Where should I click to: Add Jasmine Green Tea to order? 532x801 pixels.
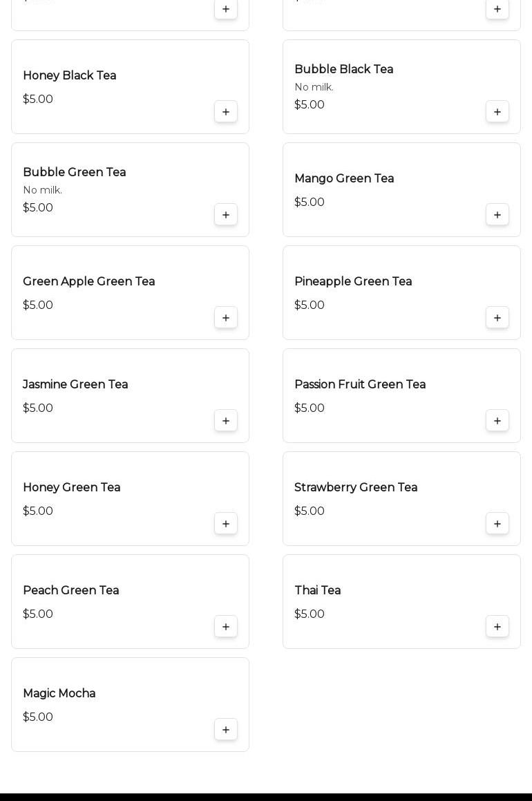point(226,421)
